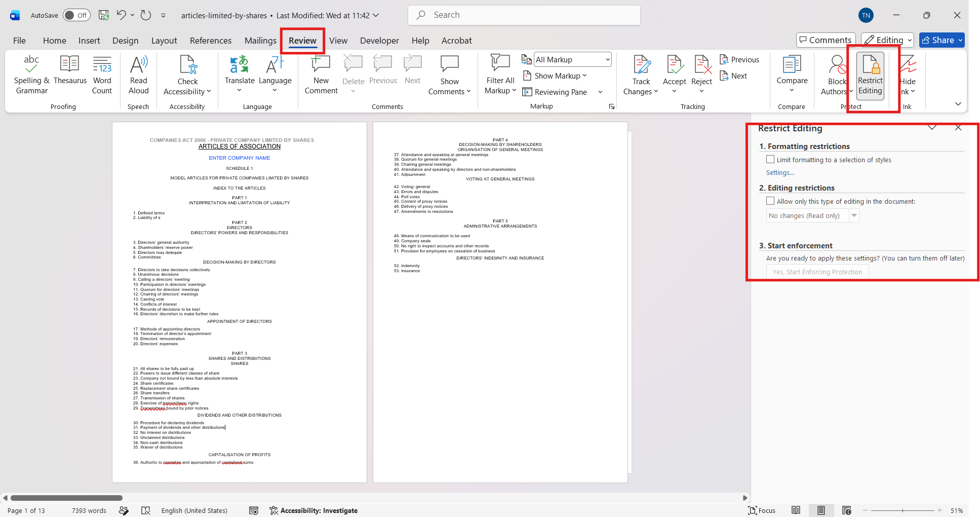Undo the last action
The image size is (980, 517).
tap(121, 15)
